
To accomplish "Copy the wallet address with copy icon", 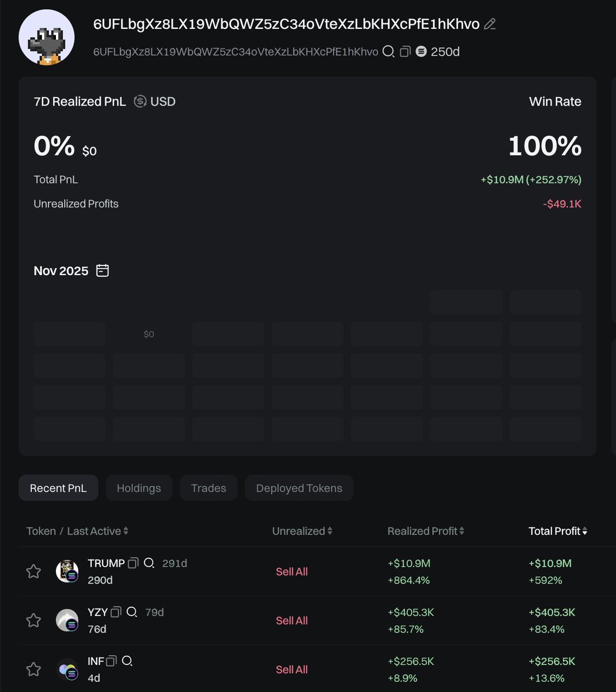I will click(x=405, y=52).
